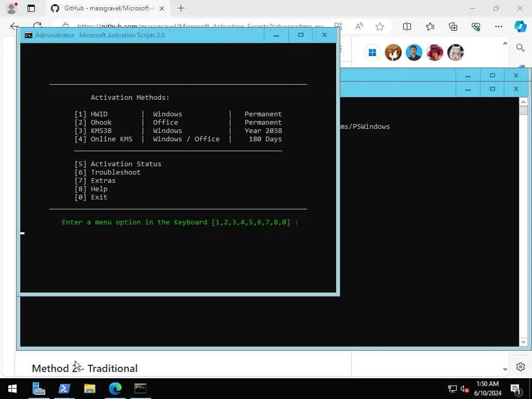Screen dimensions: 532x399
Task: Click the network status tray icon
Action: (x=453, y=389)
